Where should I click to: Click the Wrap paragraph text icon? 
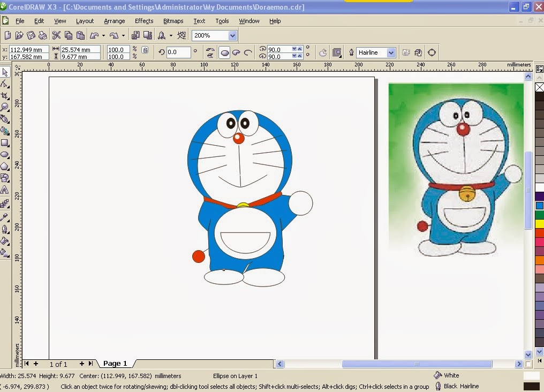click(x=337, y=52)
